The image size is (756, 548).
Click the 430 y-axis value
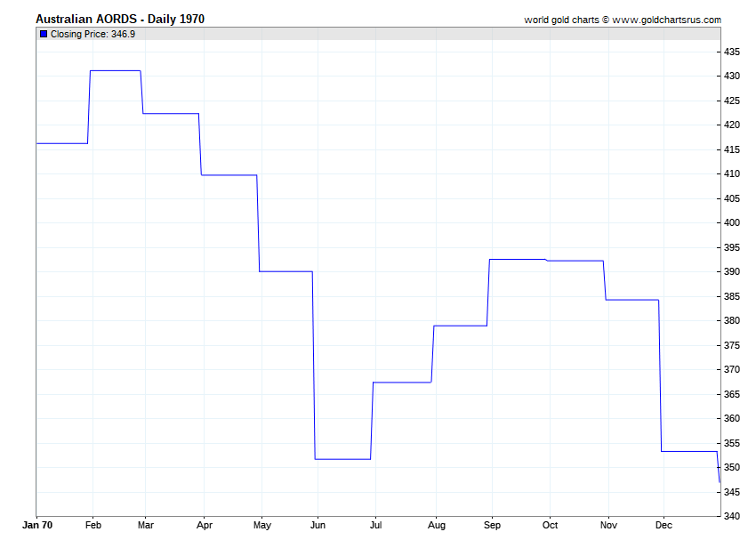point(732,77)
